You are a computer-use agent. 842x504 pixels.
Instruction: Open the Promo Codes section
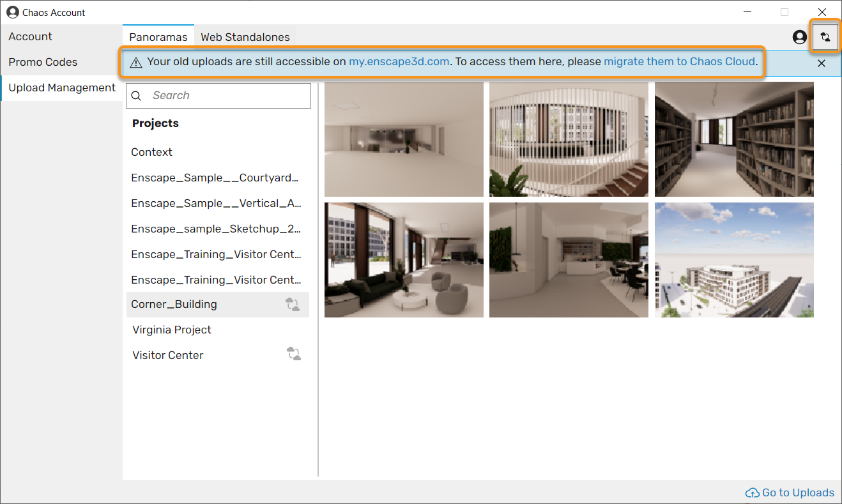[61, 62]
